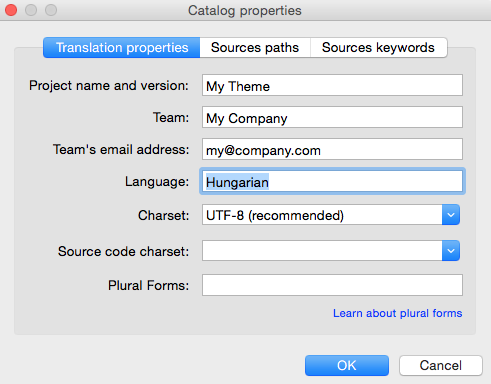The width and height of the screenshot is (491, 384).
Task: Place cursor in the Team's email address field
Action: [x=332, y=149]
